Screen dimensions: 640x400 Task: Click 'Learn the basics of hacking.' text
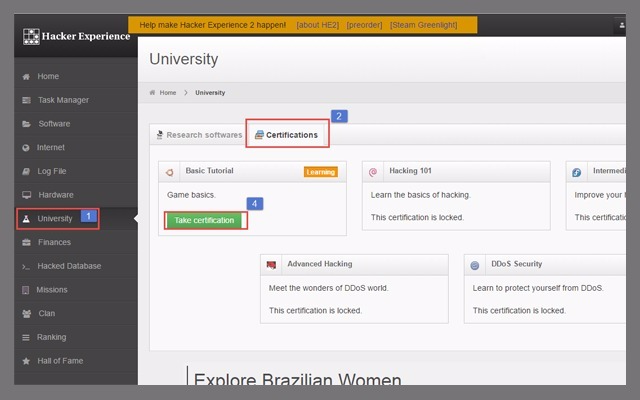point(420,195)
